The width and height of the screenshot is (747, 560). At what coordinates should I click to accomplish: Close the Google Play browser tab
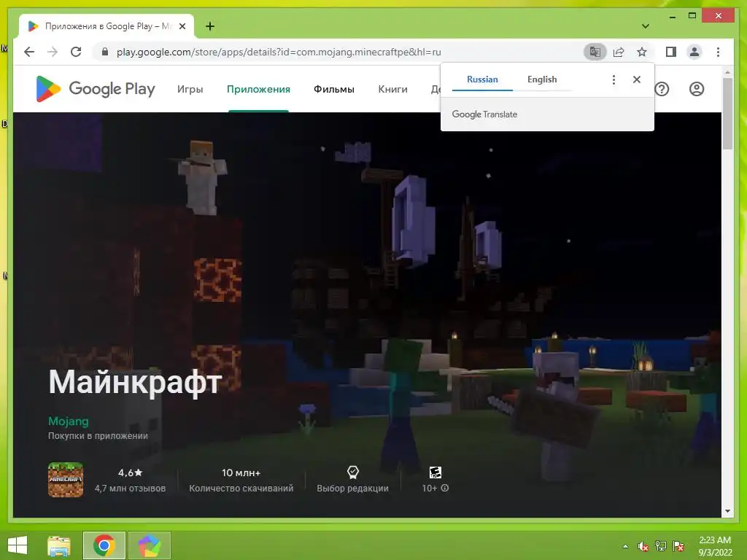point(182,26)
